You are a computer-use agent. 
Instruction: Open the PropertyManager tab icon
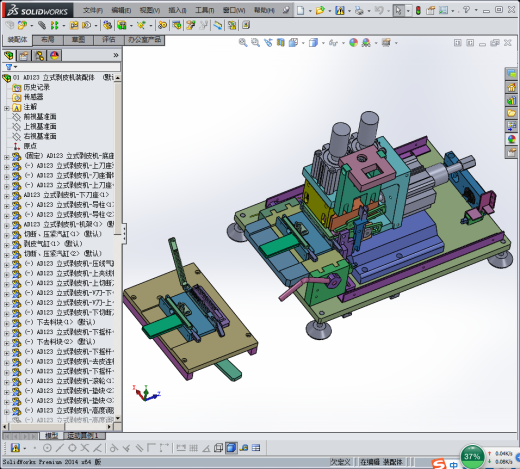coord(24,56)
